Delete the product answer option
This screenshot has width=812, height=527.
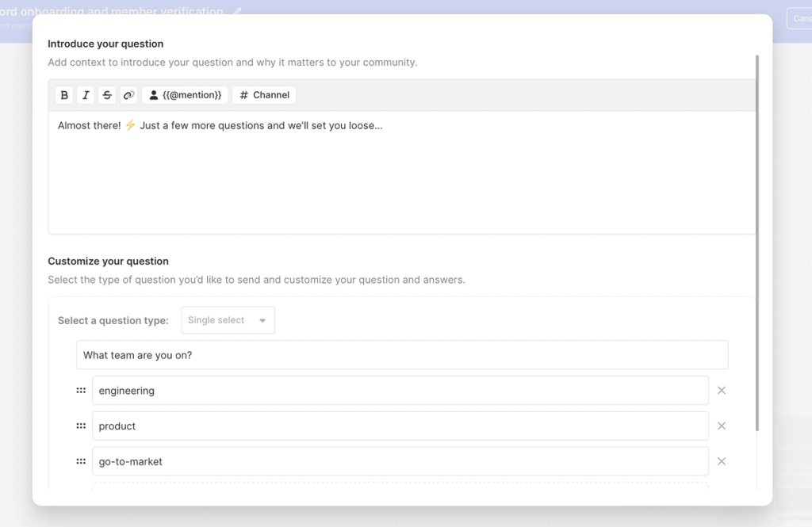tap(722, 426)
